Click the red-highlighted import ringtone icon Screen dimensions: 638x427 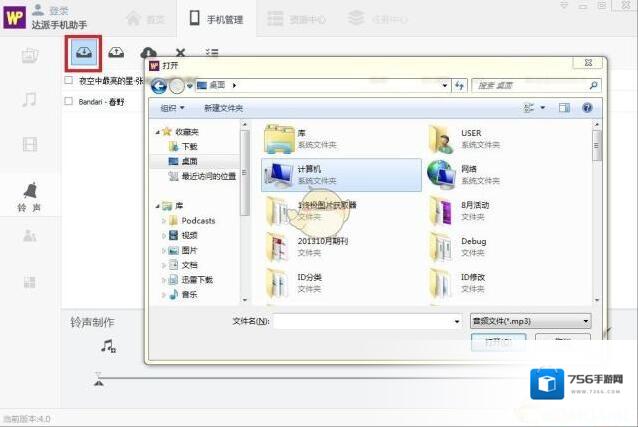tap(83, 52)
